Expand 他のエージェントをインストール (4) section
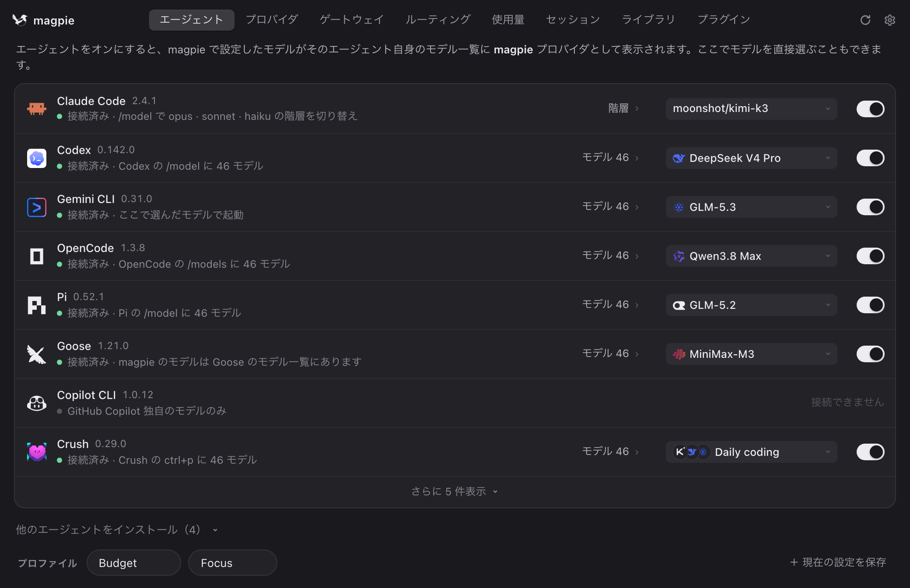This screenshot has height=588, width=910. [117, 530]
